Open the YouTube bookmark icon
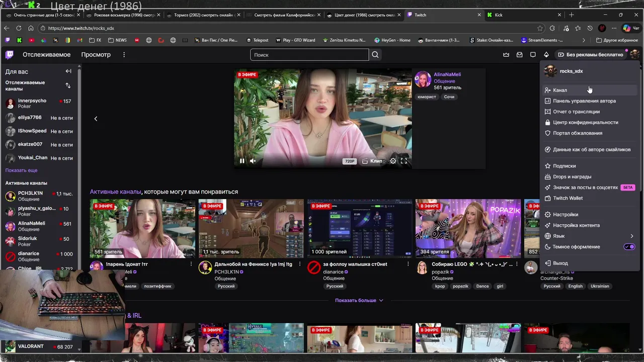 [32, 40]
